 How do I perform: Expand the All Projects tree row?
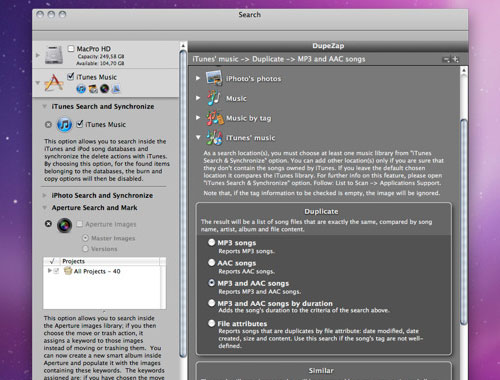tap(49, 271)
